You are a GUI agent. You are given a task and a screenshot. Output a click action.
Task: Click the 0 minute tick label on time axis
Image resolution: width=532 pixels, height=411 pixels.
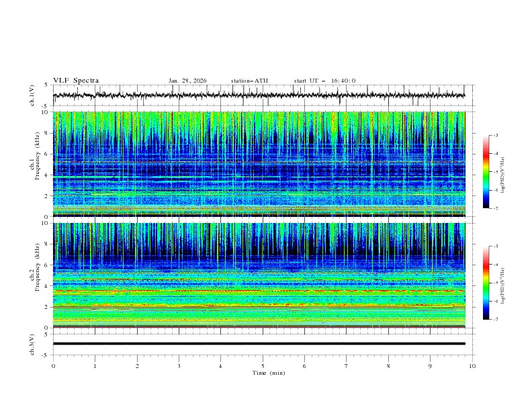coord(53,366)
